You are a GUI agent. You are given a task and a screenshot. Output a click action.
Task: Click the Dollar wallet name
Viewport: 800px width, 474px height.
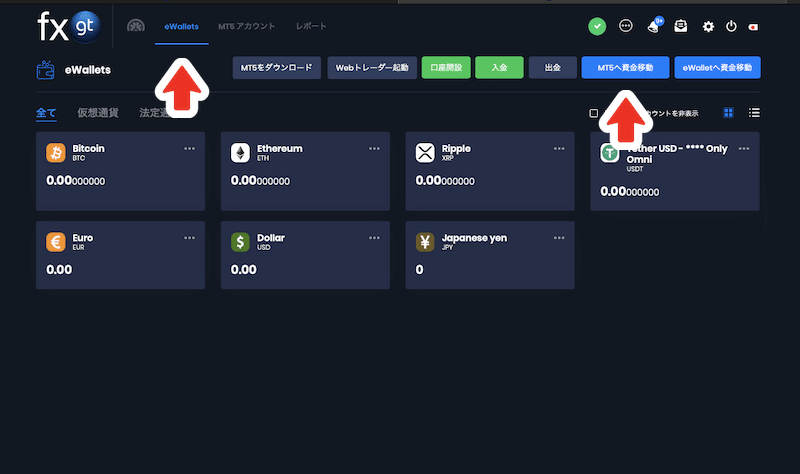(271, 238)
